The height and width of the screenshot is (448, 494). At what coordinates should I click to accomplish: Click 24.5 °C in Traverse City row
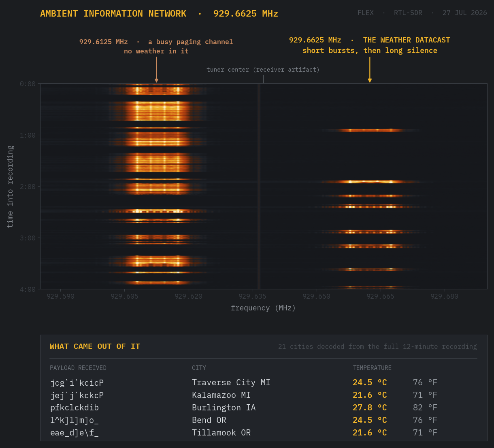pos(370,382)
